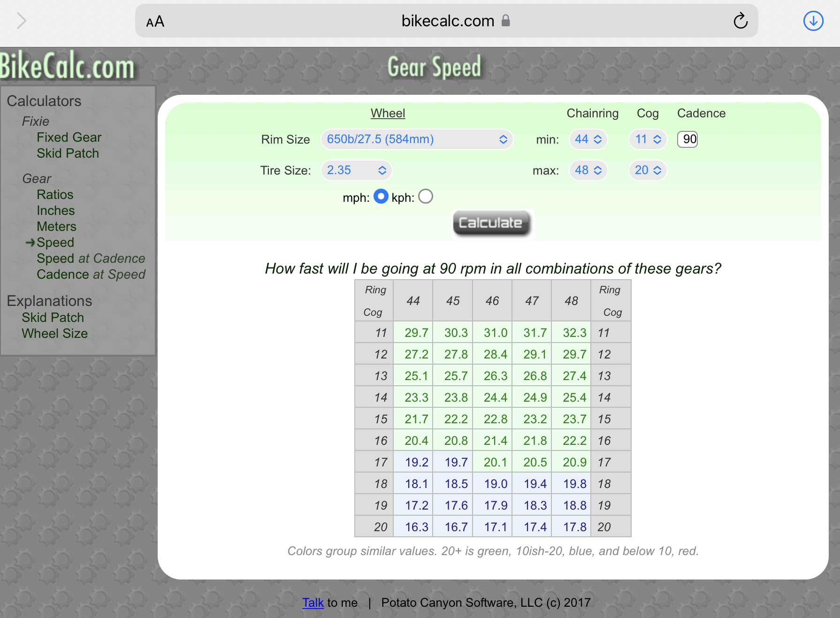Change the Chainring min value dropdown
This screenshot has height=618, width=840.
coord(588,139)
